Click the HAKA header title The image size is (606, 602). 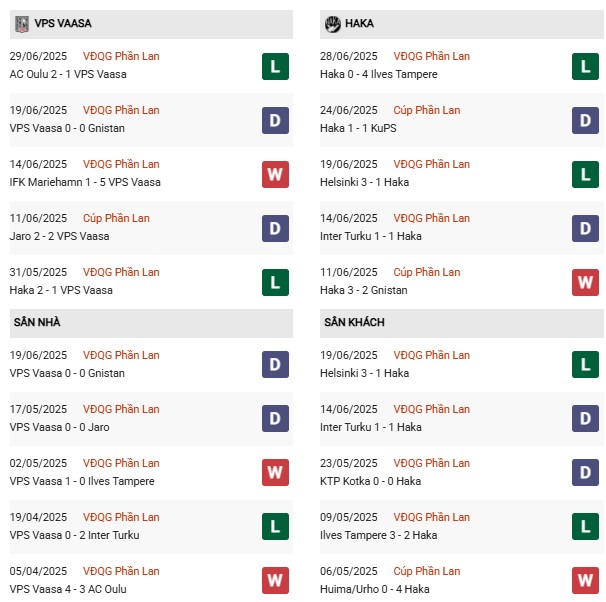[359, 24]
